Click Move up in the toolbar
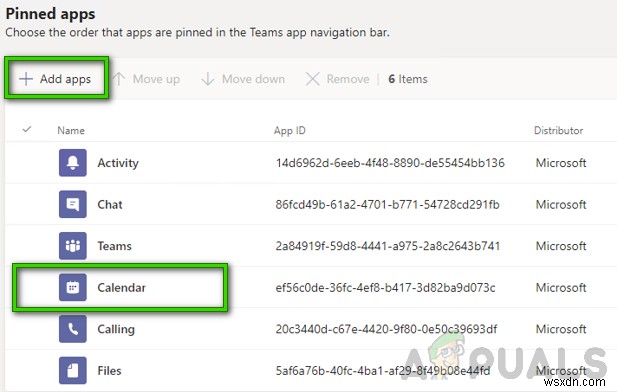 [146, 79]
